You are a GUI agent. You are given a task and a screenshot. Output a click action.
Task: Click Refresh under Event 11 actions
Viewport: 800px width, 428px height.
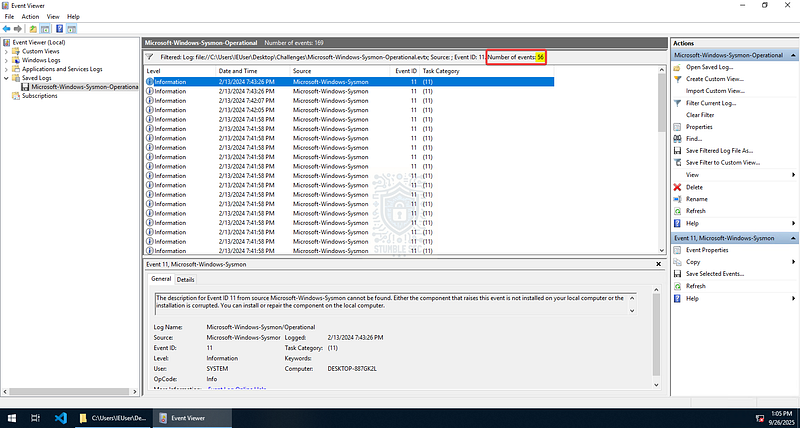click(696, 286)
